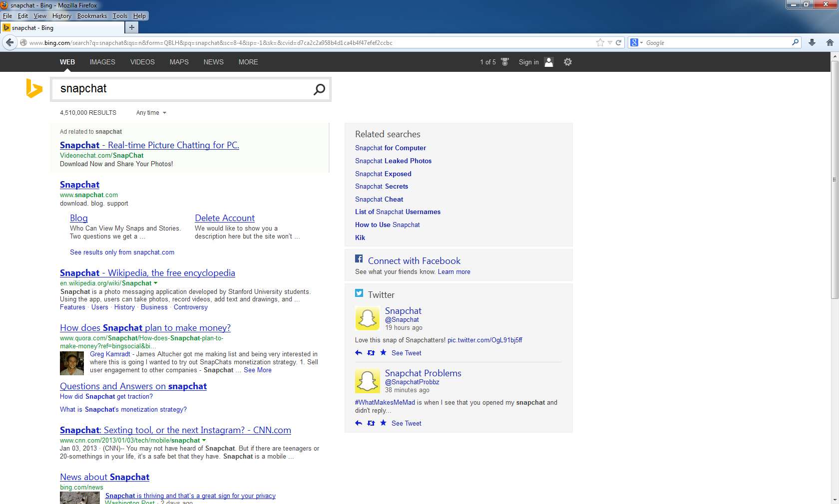Click the vertical scrollbar thumb

coord(835,179)
